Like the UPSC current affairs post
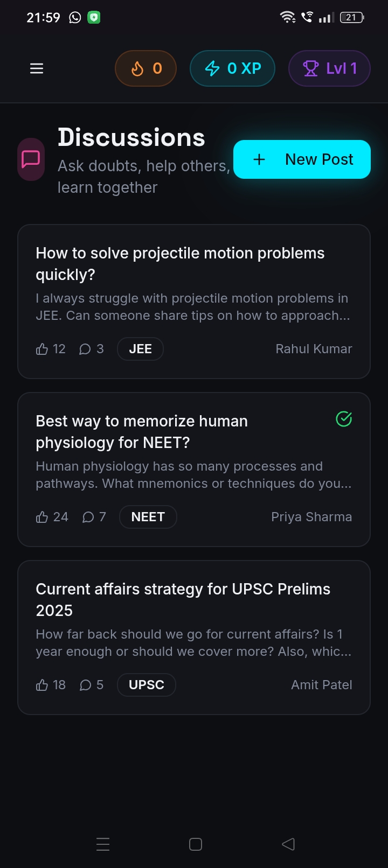The width and height of the screenshot is (388, 868). point(51,685)
